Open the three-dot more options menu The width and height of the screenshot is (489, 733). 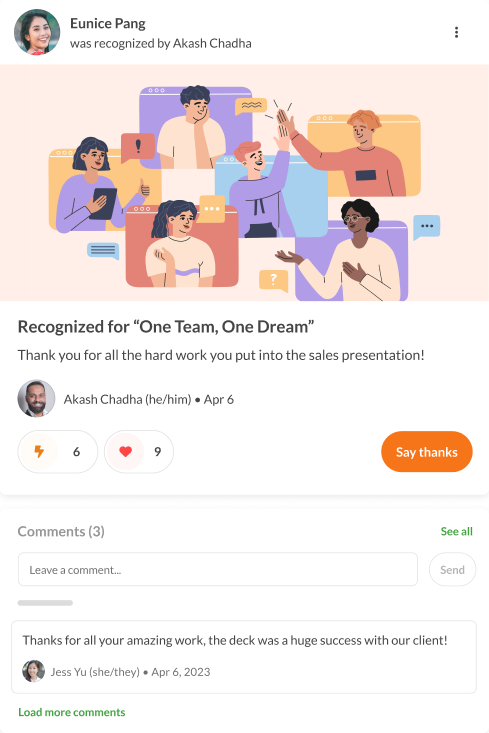[x=456, y=32]
